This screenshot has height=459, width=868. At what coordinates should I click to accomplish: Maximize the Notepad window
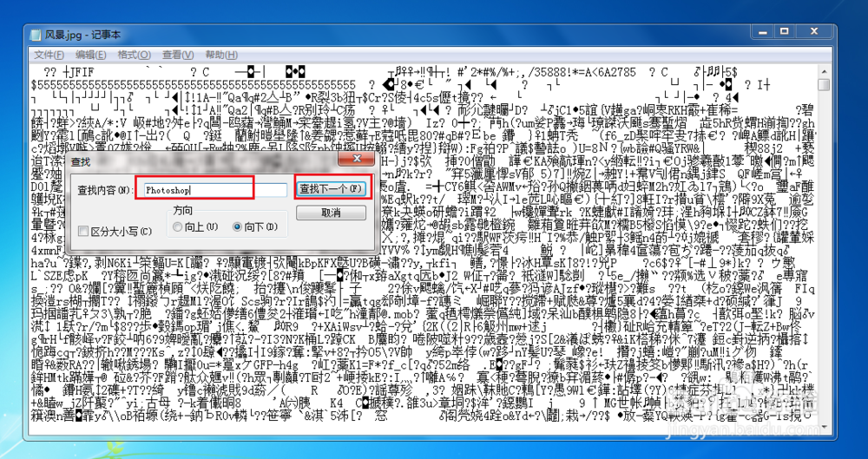(x=785, y=32)
